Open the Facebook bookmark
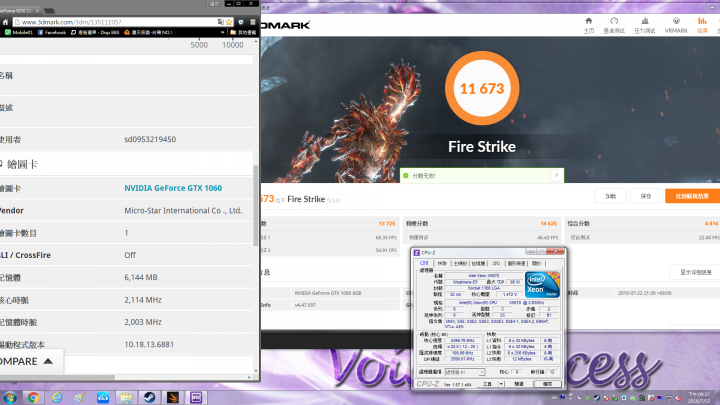720x405 pixels. click(x=51, y=33)
